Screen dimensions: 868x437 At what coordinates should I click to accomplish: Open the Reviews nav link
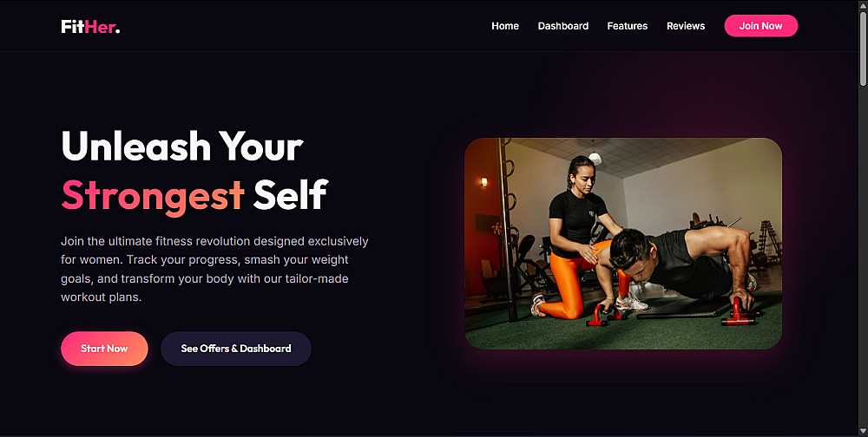pyautogui.click(x=686, y=26)
